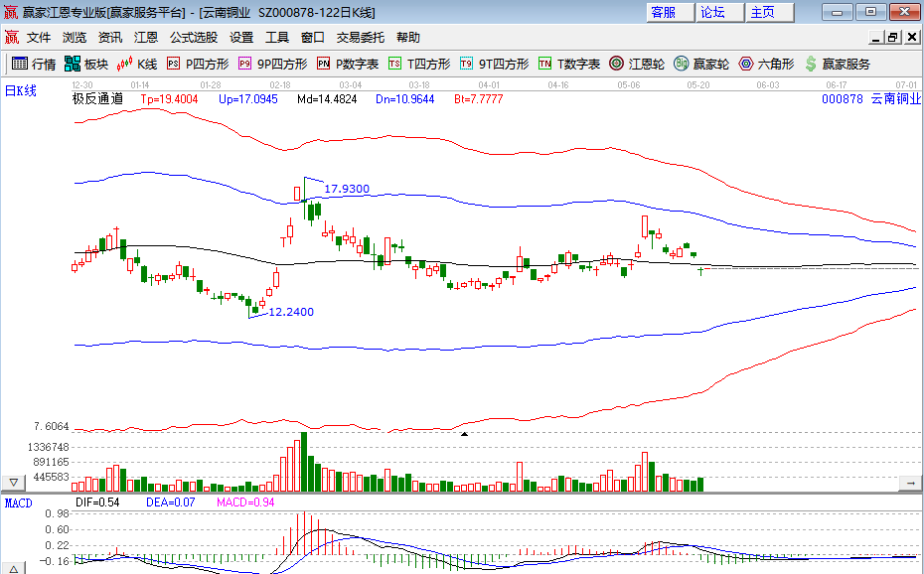The width and height of the screenshot is (924, 574).
Task: Click the 1336748 volume axis value
Action: click(49, 448)
